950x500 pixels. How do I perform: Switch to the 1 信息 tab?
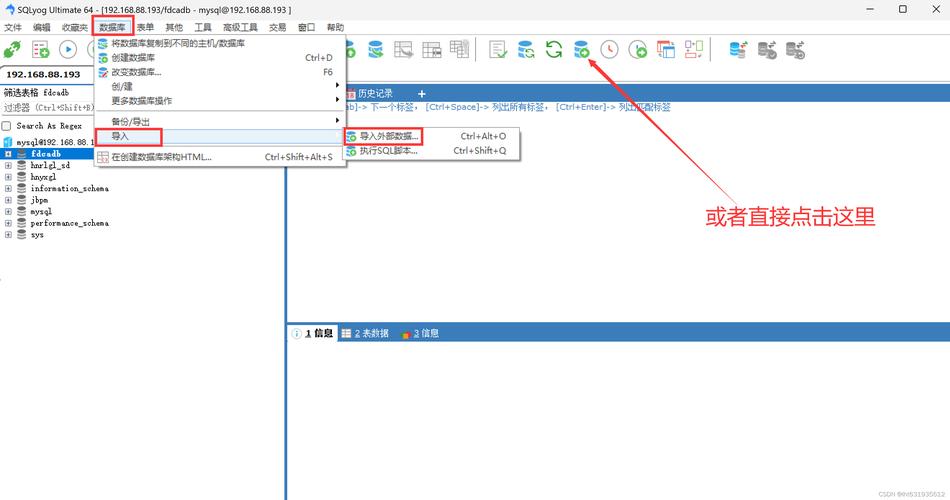(x=313, y=333)
